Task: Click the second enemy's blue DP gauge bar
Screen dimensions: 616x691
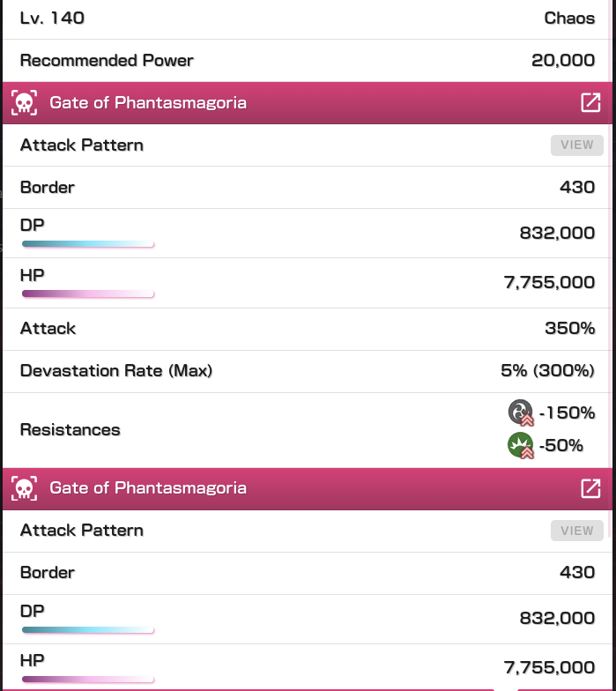Action: (88, 629)
